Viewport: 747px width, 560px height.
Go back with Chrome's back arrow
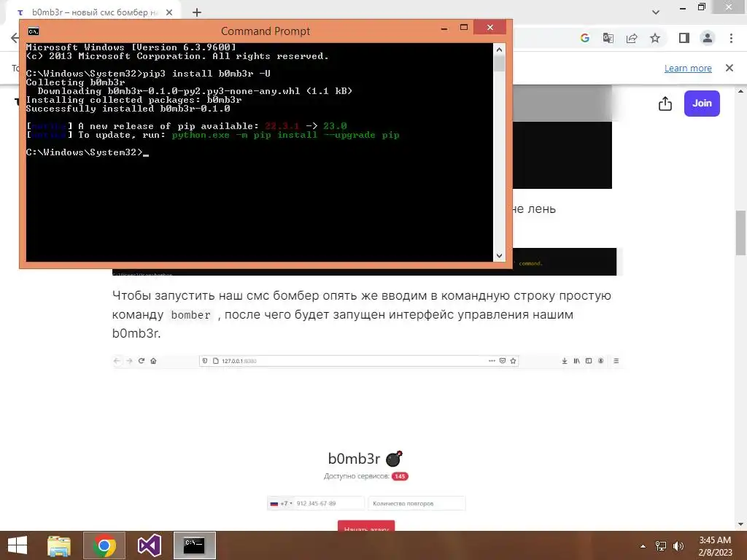tap(15, 38)
